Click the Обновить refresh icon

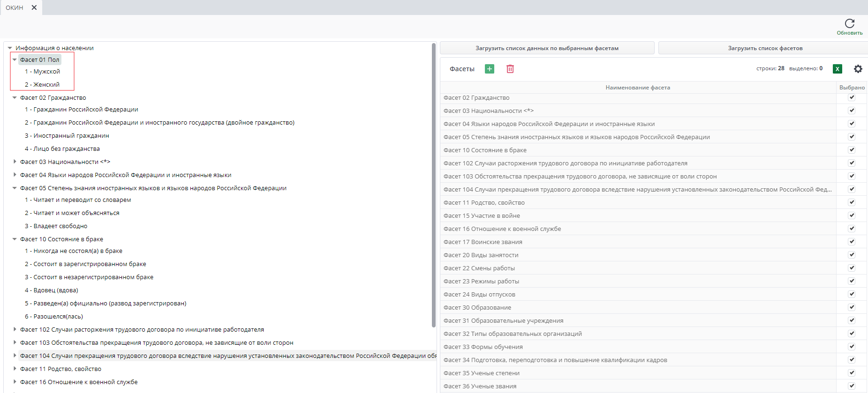tap(849, 24)
